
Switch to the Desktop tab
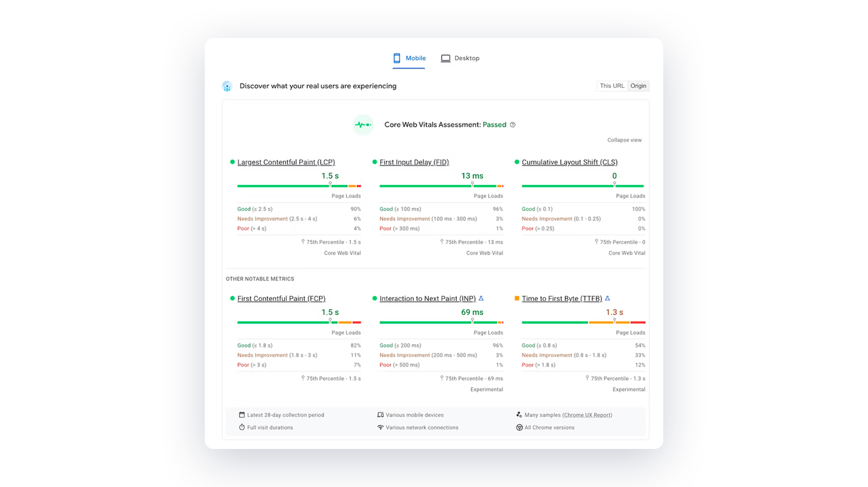click(460, 59)
